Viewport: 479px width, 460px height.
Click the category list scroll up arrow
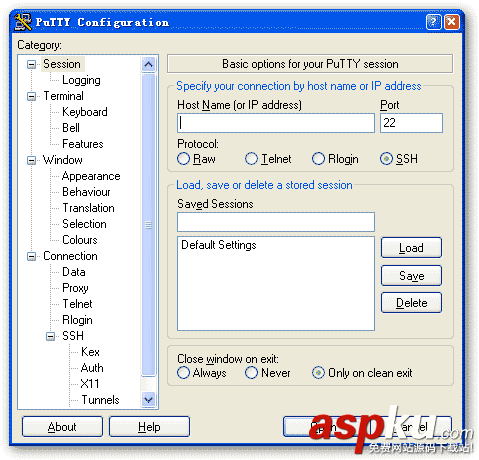click(x=148, y=64)
